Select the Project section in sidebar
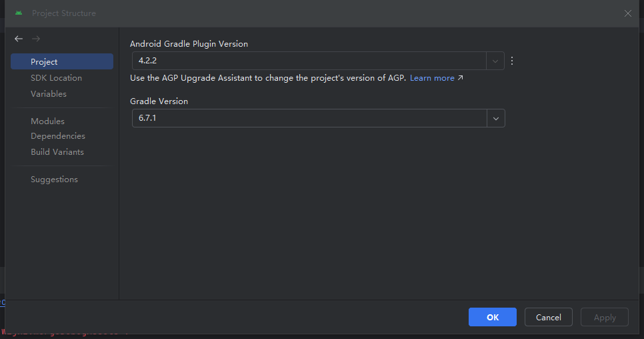The image size is (644, 339). pos(44,62)
